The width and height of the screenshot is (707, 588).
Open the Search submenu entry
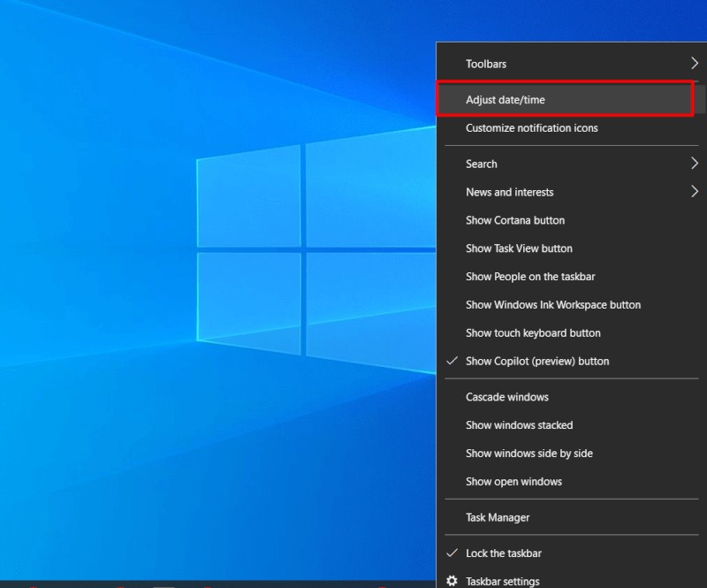pos(571,164)
